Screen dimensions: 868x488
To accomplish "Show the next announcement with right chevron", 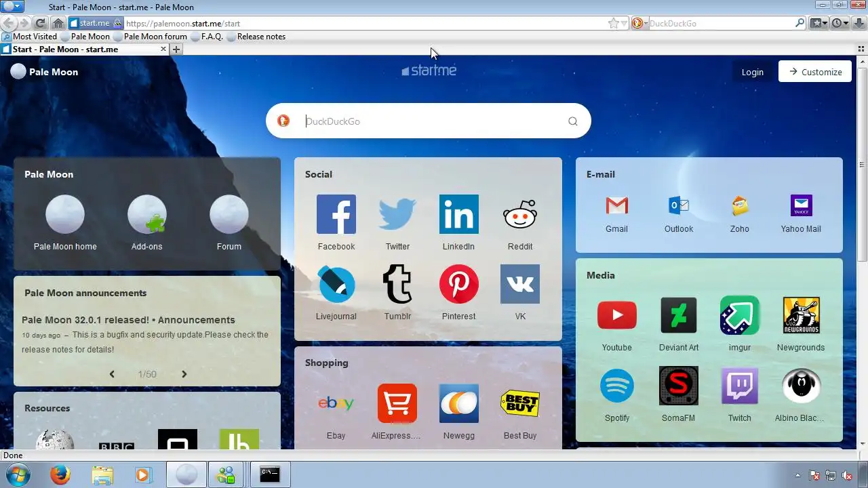I will [x=184, y=374].
